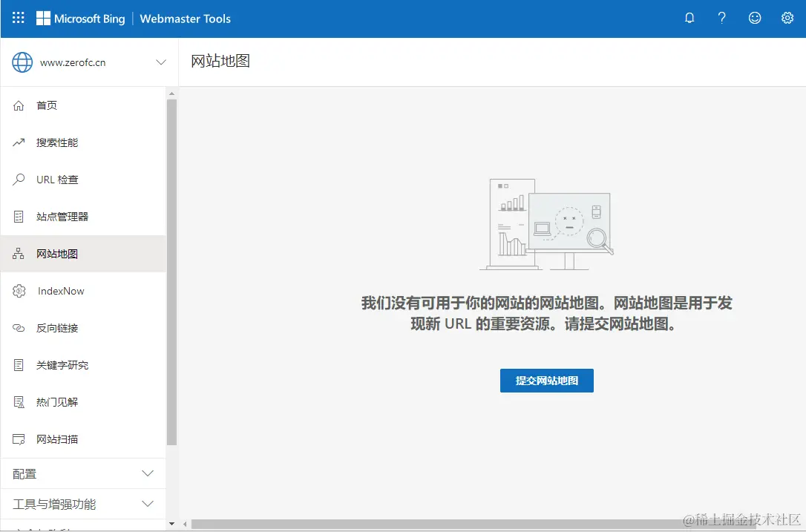Open the help question mark icon
The image size is (806, 532).
click(x=721, y=18)
